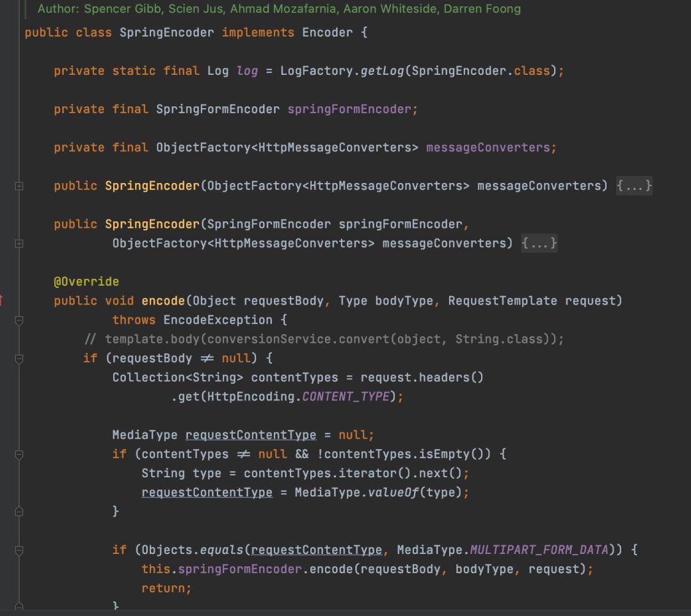This screenshot has height=616, width=691.
Task: Click the @Override annotation
Action: [86, 281]
